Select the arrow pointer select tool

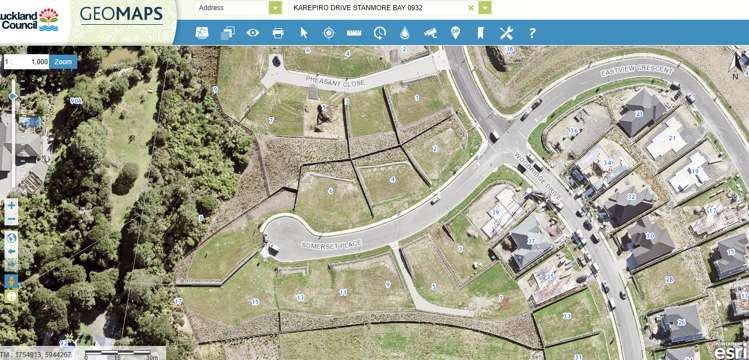tap(303, 32)
